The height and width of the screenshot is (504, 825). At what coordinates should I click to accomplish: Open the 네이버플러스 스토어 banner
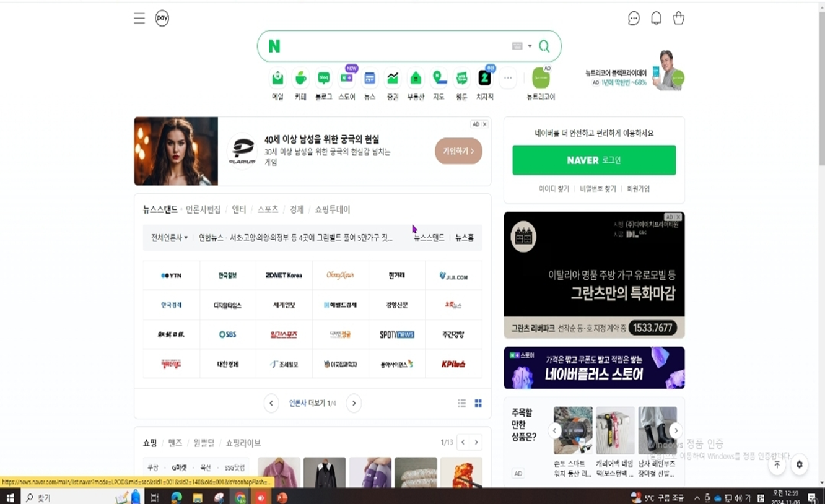[x=594, y=368]
